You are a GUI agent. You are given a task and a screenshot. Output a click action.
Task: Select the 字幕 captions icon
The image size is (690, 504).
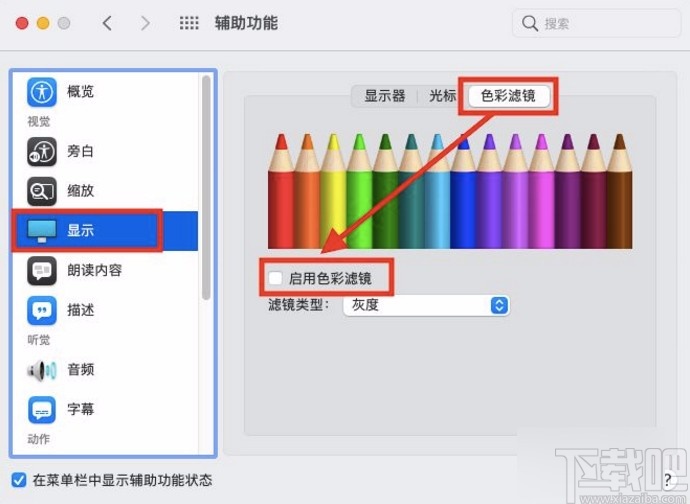pos(42,409)
